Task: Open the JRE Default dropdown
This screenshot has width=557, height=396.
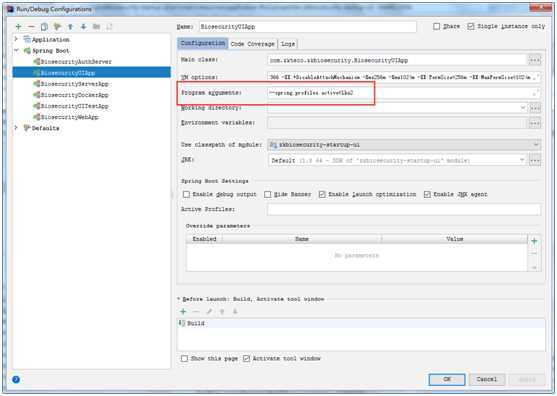Action: pos(522,160)
